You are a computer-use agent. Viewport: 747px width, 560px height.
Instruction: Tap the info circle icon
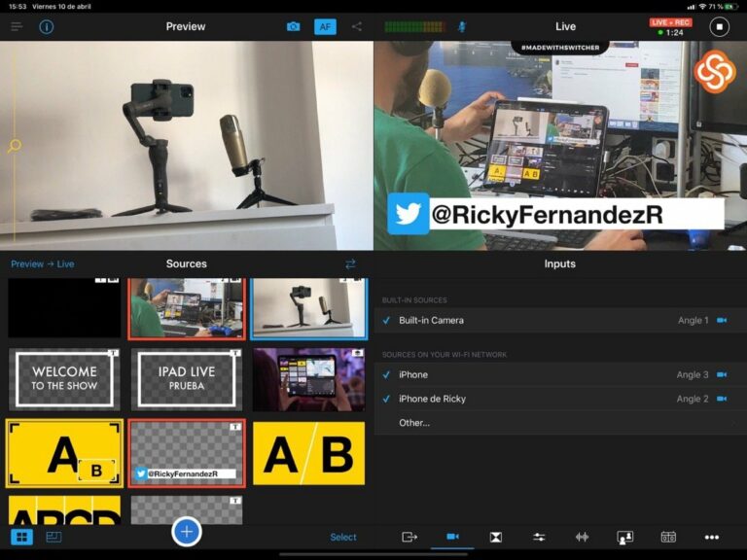(47, 26)
